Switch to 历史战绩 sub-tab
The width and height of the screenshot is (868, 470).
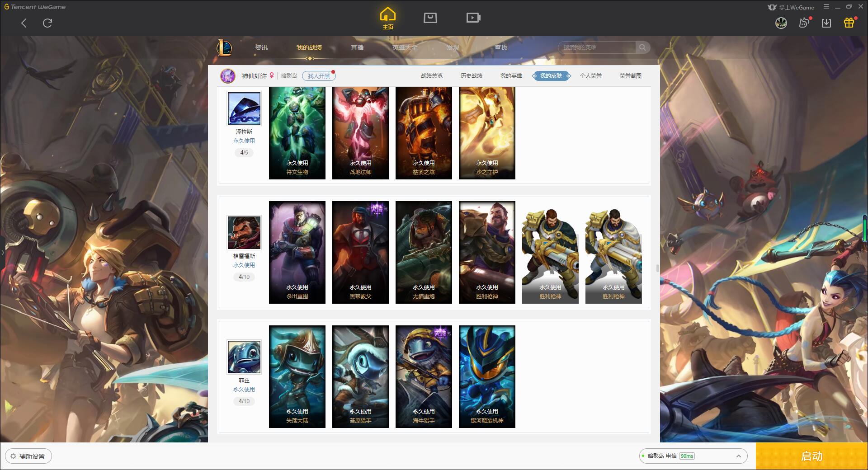tap(472, 76)
